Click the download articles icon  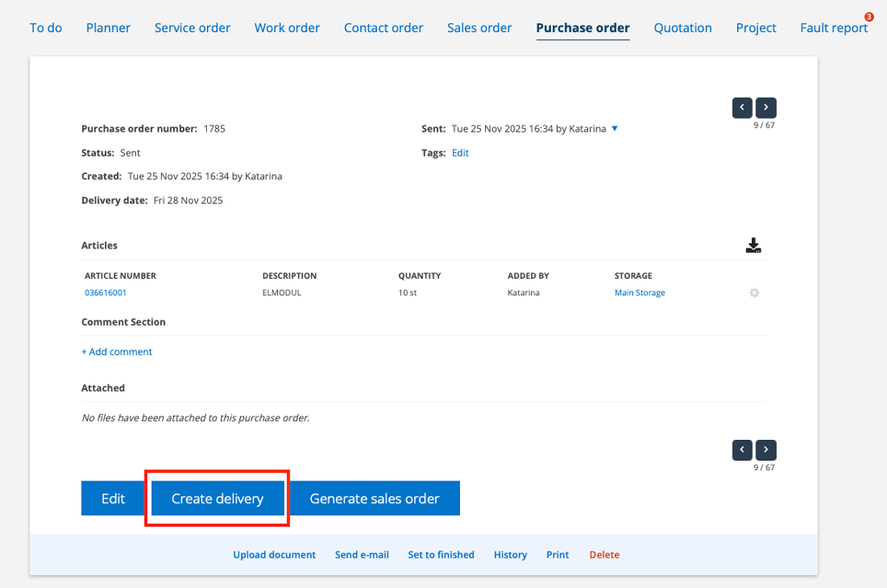point(753,246)
